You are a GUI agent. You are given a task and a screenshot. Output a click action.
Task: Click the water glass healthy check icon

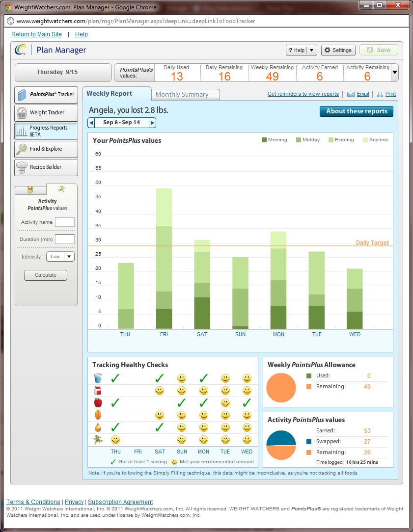[x=98, y=378]
